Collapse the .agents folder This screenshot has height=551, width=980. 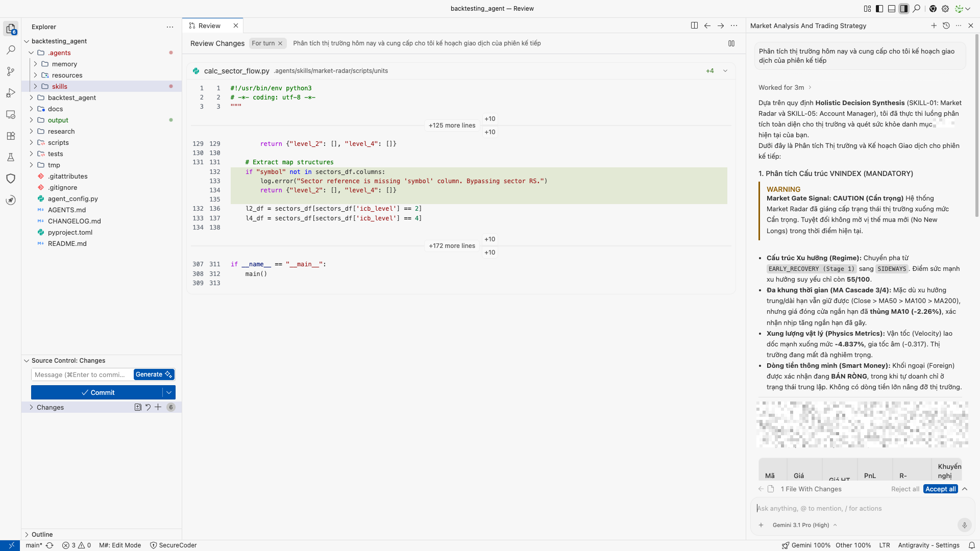[31, 53]
